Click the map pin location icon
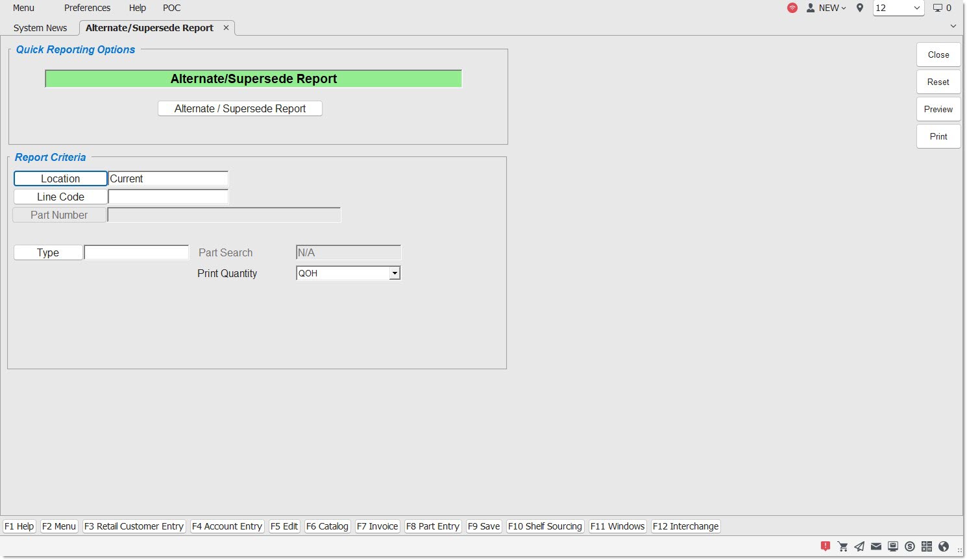 coord(860,8)
